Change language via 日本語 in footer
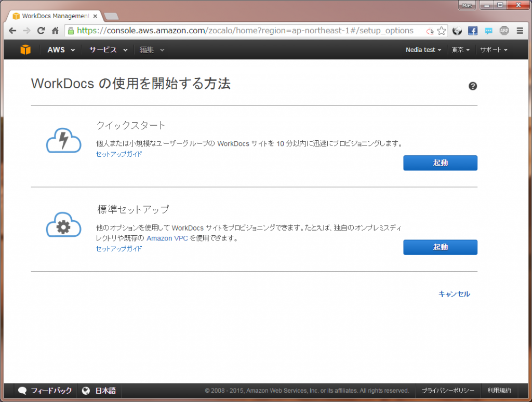The image size is (532, 402). click(99, 391)
